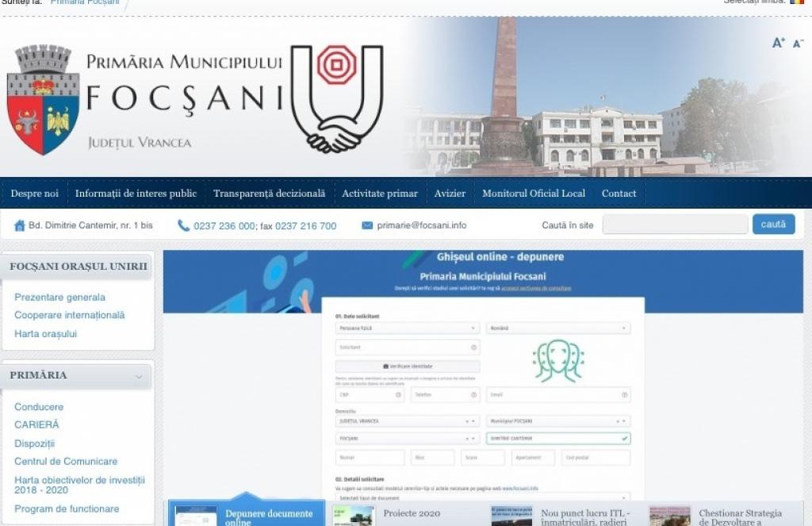Open Transparență decizională menu
This screenshot has height=526, width=812.
click(270, 194)
